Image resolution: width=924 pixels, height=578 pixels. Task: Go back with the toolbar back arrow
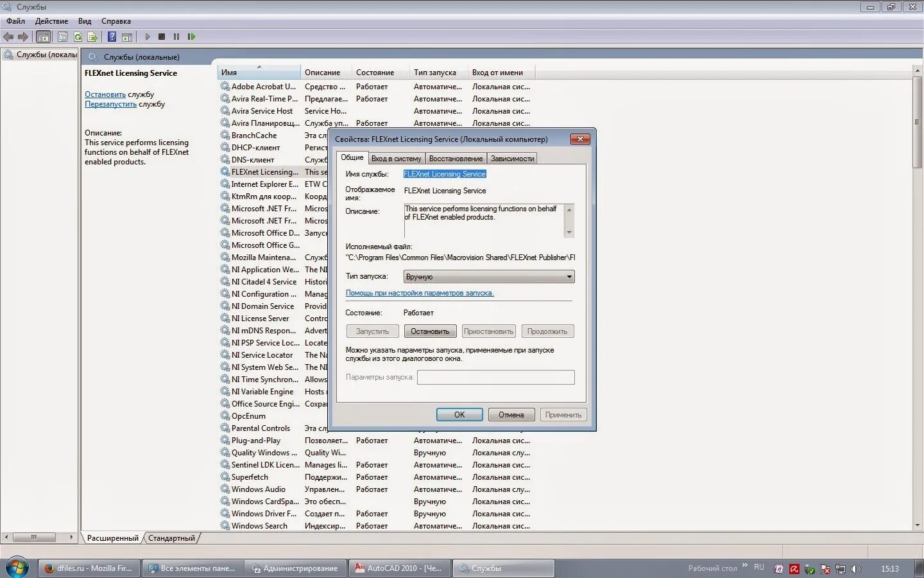point(8,37)
